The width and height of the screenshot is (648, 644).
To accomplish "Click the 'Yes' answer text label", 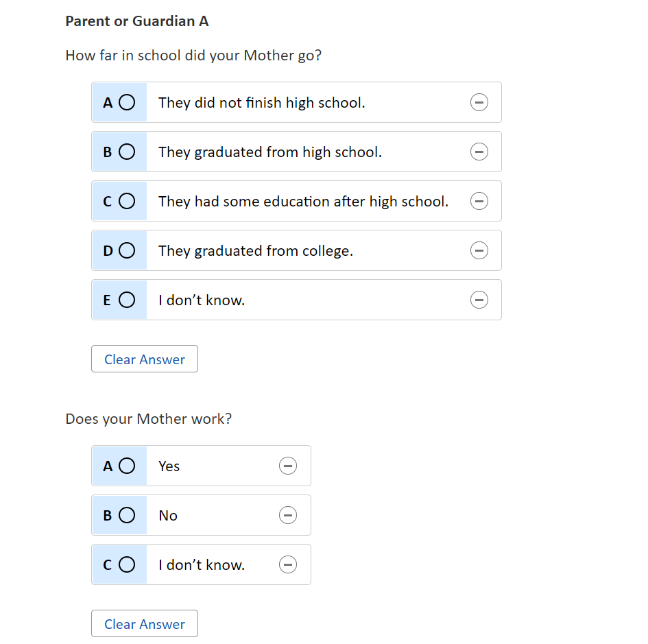I will point(169,466).
